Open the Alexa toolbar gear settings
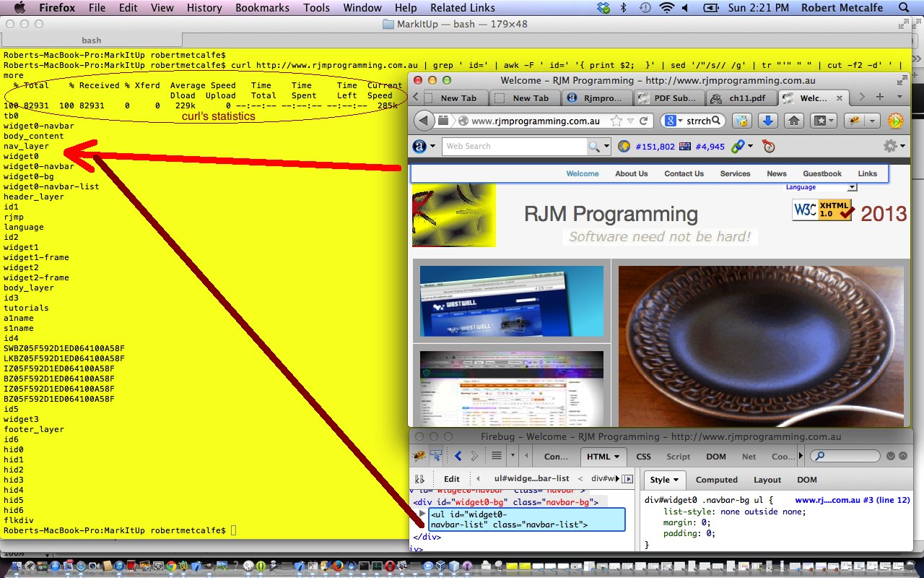 pos(890,146)
